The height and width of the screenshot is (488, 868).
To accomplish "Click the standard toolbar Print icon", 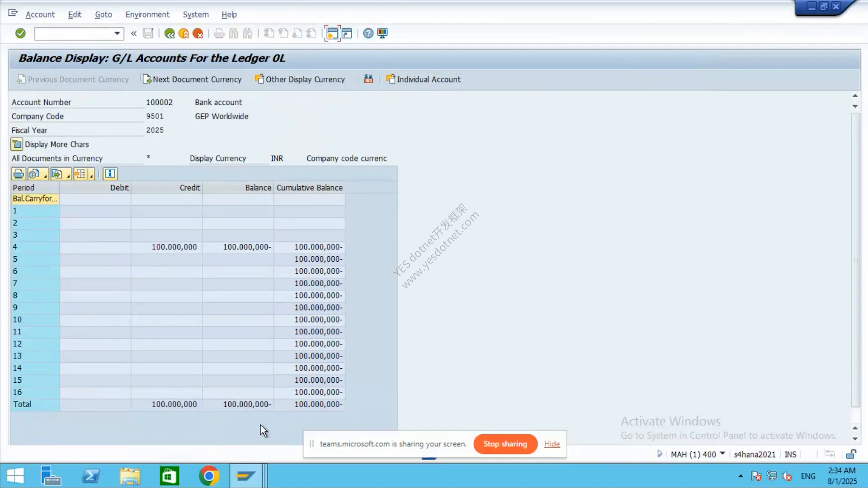I will coord(219,33).
